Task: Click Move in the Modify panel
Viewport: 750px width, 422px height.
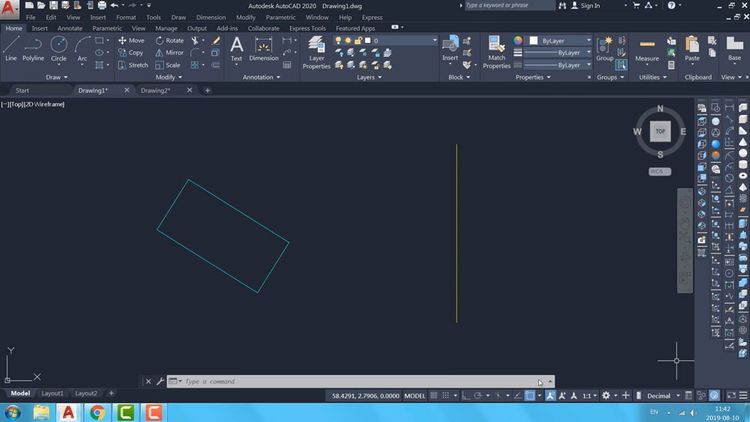Action: click(x=130, y=41)
